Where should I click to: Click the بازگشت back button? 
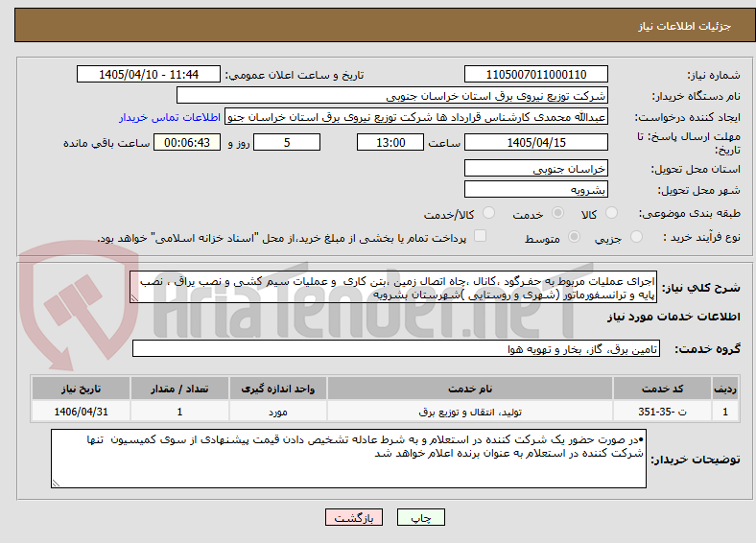[x=354, y=517]
